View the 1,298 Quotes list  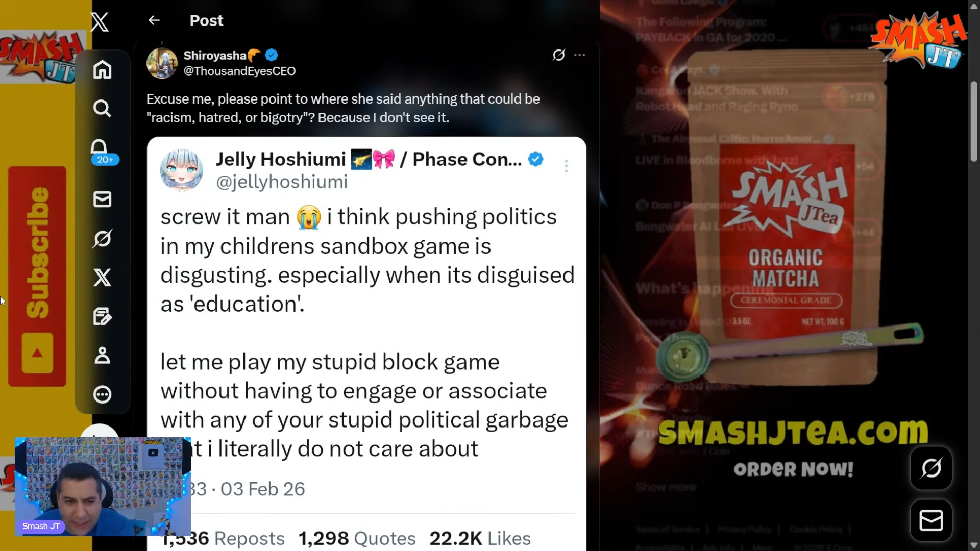click(357, 538)
